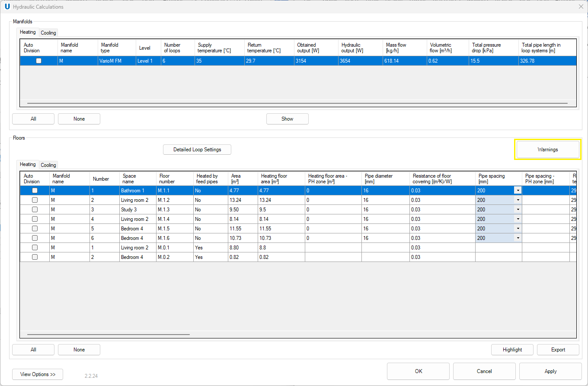Click area cell 8.80 for Living room 2
Image resolution: width=588 pixels, height=386 pixels.
[243, 248]
